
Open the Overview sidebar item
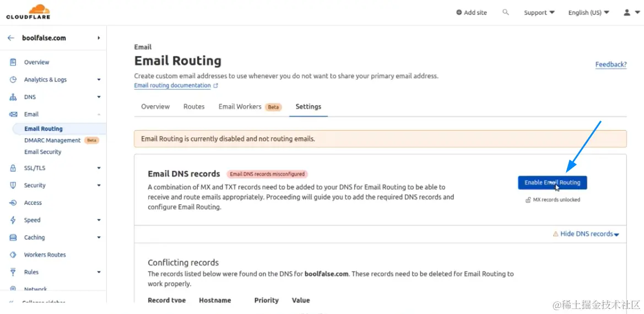[x=36, y=62]
